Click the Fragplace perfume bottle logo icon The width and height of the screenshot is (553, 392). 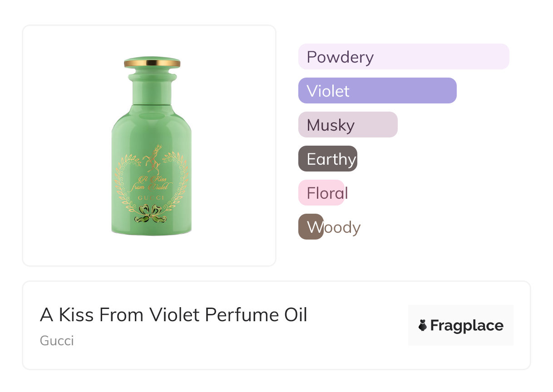[x=423, y=325]
